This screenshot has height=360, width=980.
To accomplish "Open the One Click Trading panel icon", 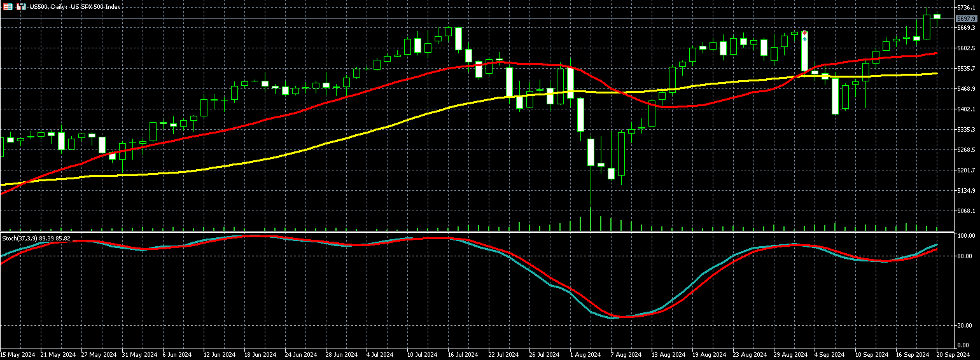I will [x=8, y=6].
